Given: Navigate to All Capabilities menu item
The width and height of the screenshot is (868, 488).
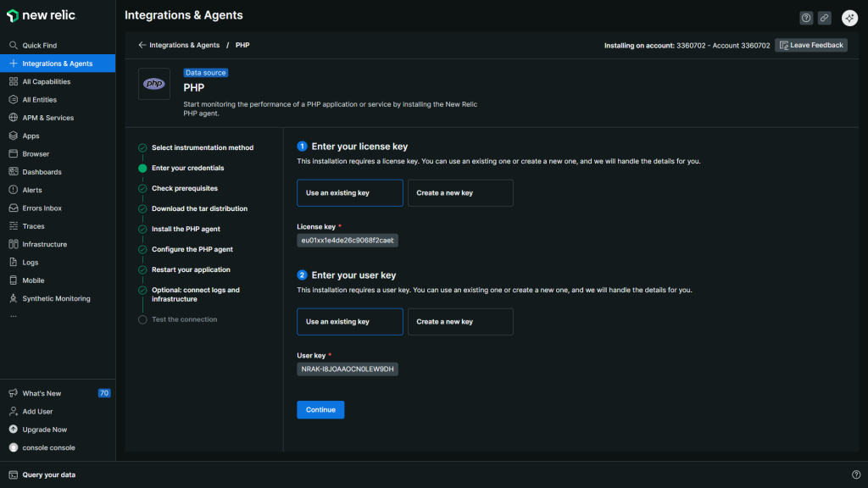Looking at the screenshot, I should pos(47,82).
